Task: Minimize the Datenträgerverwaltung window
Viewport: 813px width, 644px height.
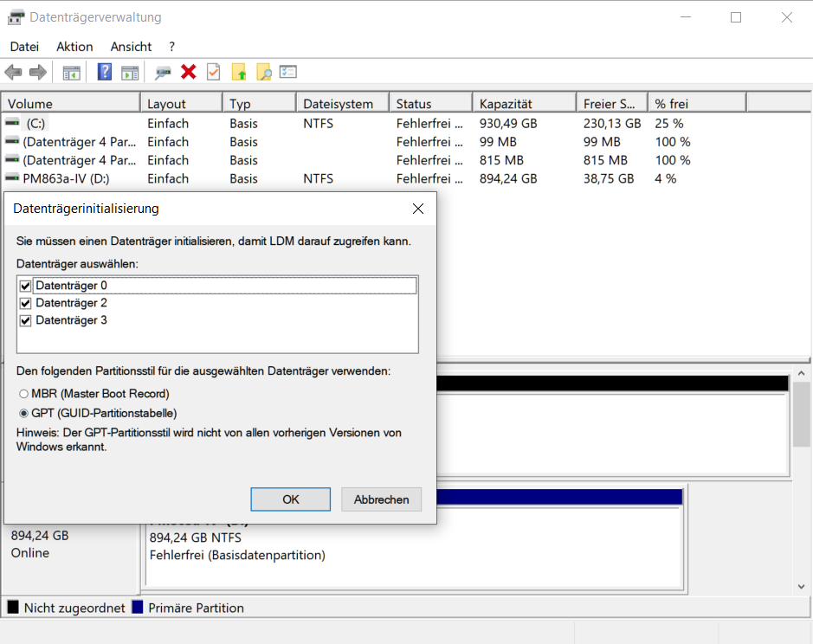Action: pyautogui.click(x=686, y=17)
